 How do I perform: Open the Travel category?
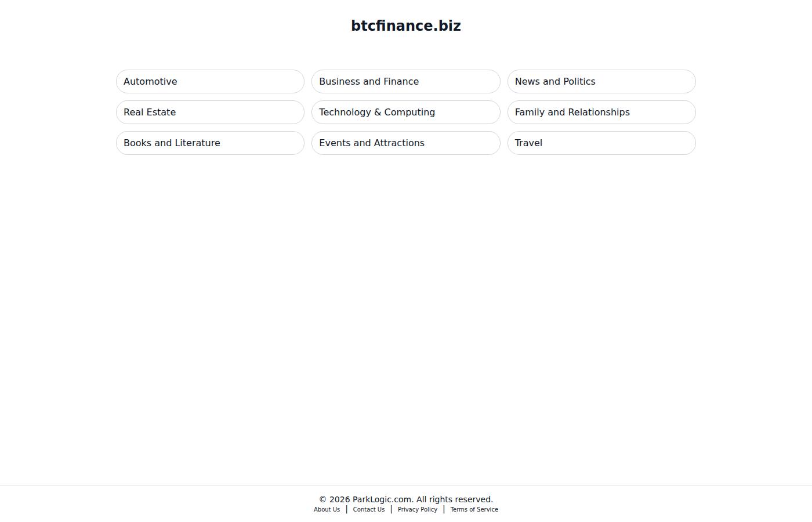tap(601, 143)
